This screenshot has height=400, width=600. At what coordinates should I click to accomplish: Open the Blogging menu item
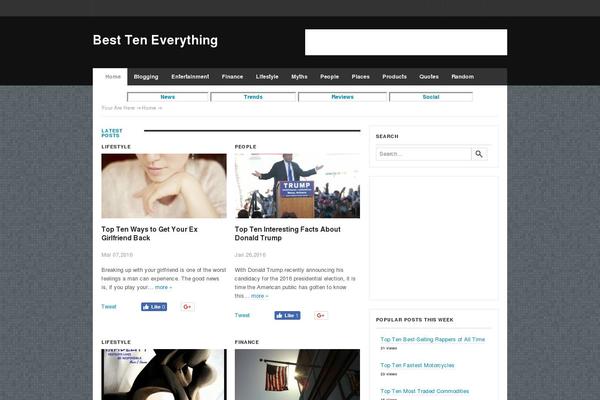click(146, 77)
